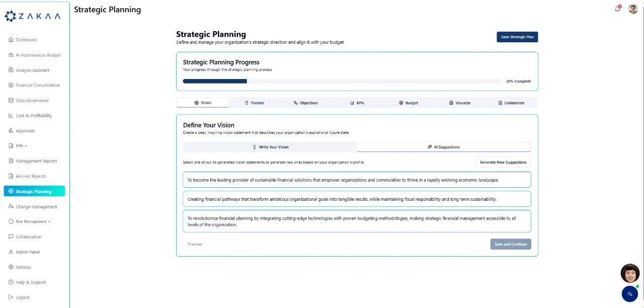This screenshot has height=308, width=644.
Task: Open the Budget tab
Action: point(408,103)
